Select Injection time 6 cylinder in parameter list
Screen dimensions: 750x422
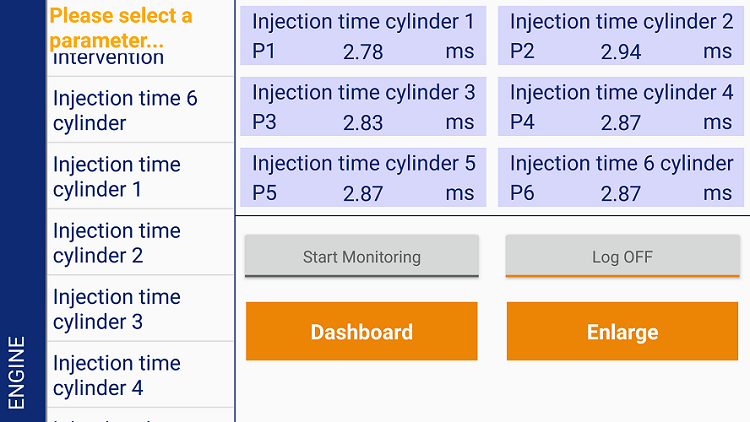click(x=140, y=110)
